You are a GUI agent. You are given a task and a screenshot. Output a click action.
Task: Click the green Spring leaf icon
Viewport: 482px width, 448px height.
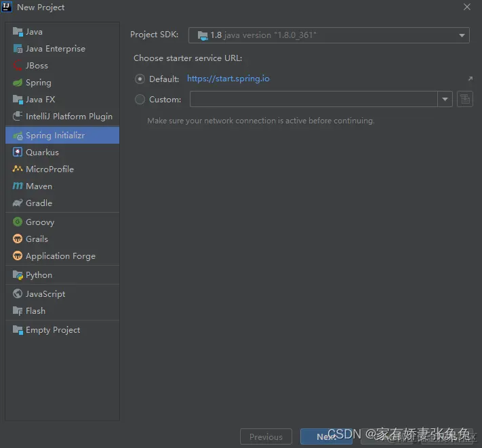pyautogui.click(x=18, y=83)
